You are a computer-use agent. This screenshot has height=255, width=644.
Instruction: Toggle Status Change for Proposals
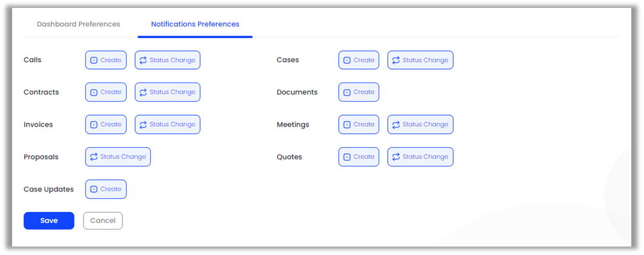(x=118, y=157)
